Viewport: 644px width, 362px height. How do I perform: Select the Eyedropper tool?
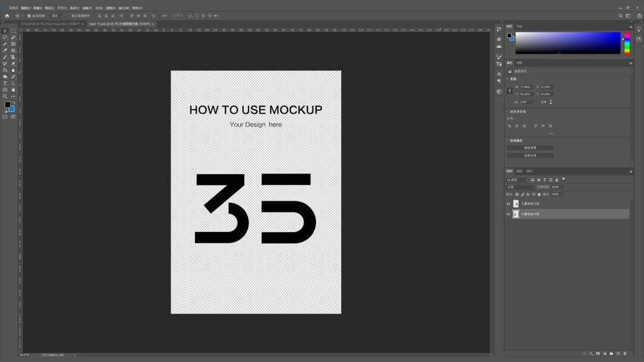tap(5, 50)
